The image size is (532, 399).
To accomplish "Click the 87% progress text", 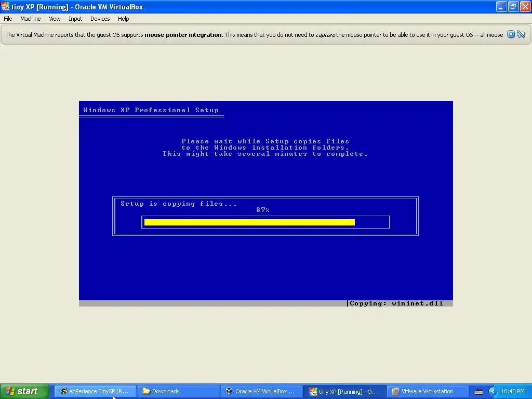I will [263, 210].
